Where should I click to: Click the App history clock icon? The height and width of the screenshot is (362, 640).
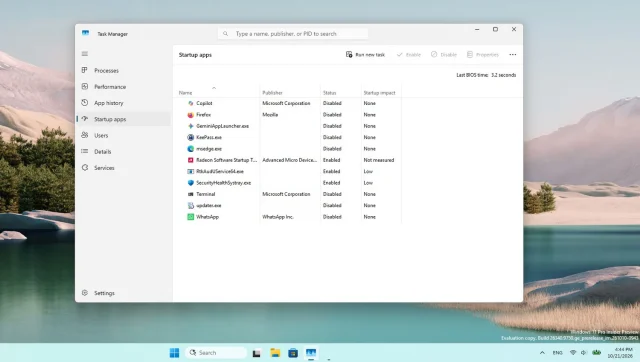pyautogui.click(x=84, y=102)
